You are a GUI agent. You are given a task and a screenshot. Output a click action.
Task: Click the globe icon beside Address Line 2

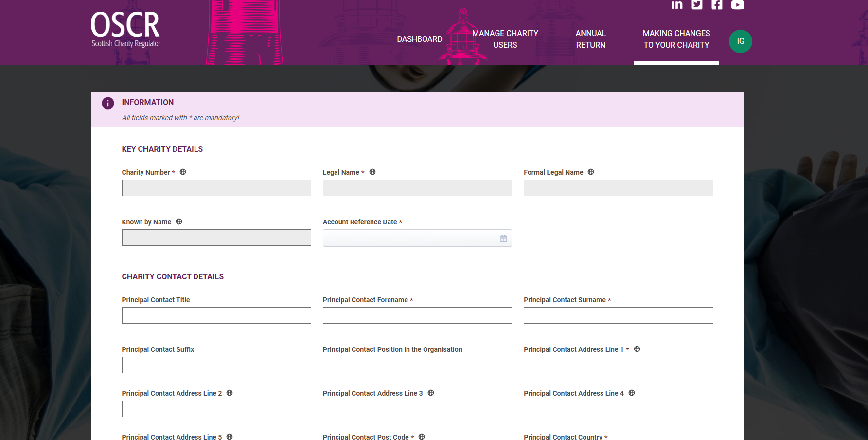[x=230, y=393]
